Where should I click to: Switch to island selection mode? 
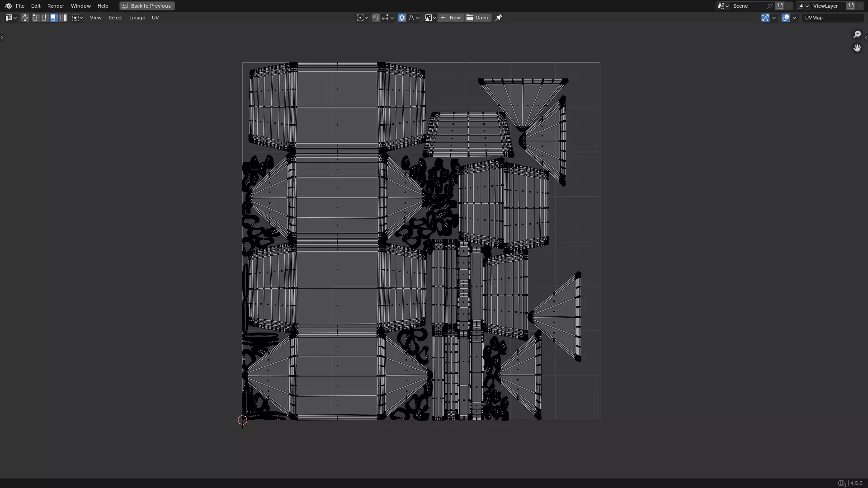63,18
